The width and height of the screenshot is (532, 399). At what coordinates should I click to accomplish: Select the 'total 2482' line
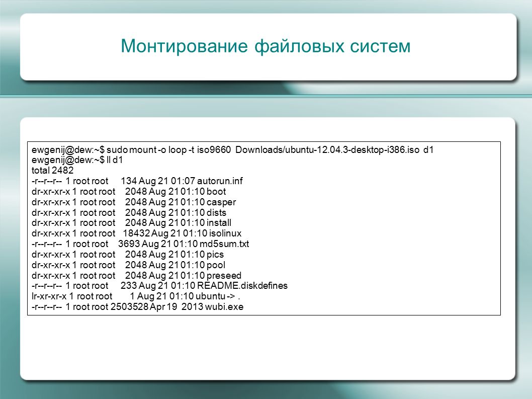53,171
